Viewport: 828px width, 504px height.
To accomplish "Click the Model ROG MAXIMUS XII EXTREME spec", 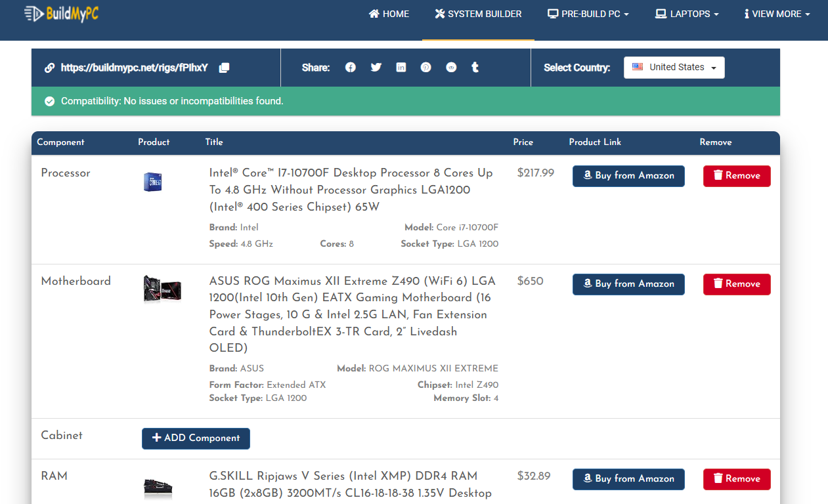I will 418,369.
